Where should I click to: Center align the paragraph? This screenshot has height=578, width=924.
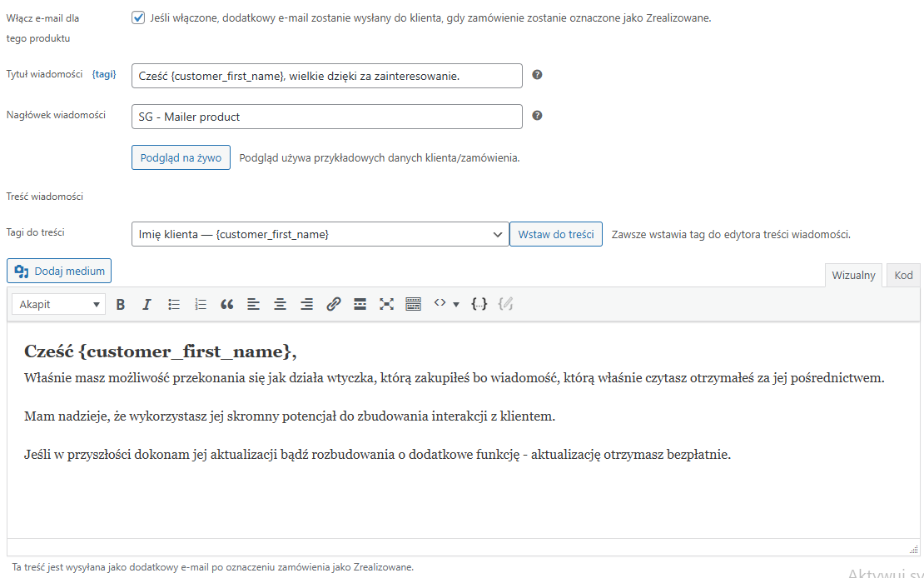pos(281,305)
